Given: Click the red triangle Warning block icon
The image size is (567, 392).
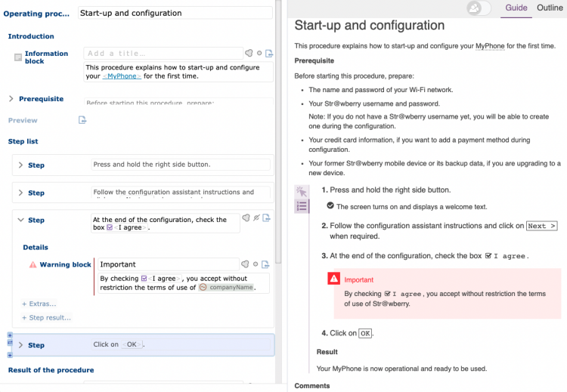Looking at the screenshot, I should click(33, 264).
